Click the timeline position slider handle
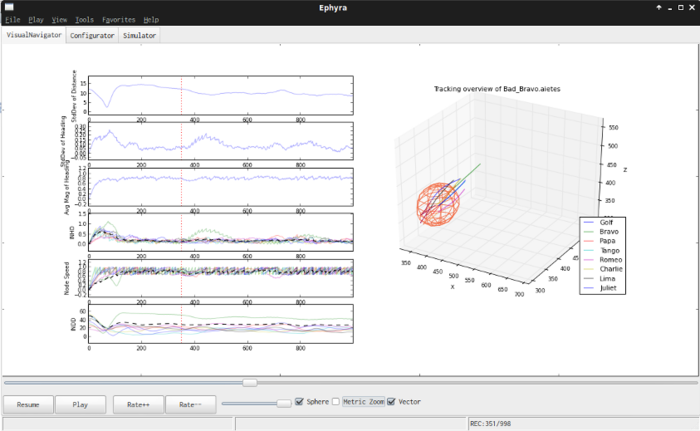Image resolution: width=700 pixels, height=431 pixels. click(250, 383)
